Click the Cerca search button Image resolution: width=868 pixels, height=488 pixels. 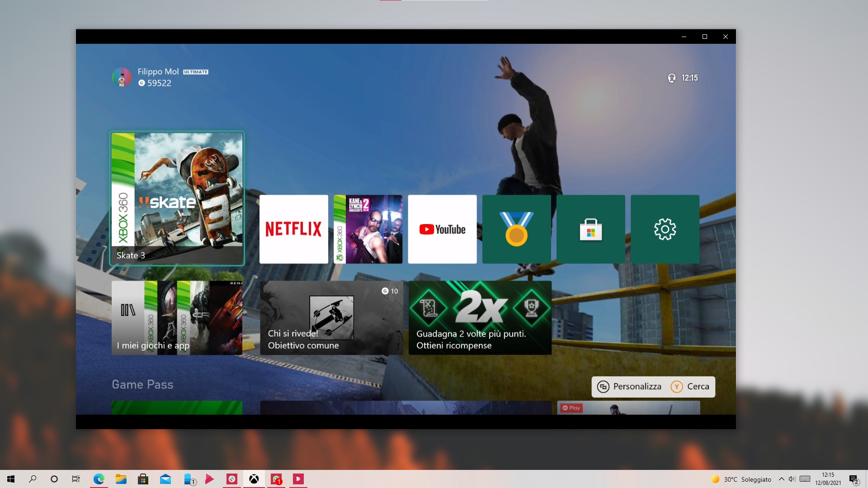[x=690, y=386]
